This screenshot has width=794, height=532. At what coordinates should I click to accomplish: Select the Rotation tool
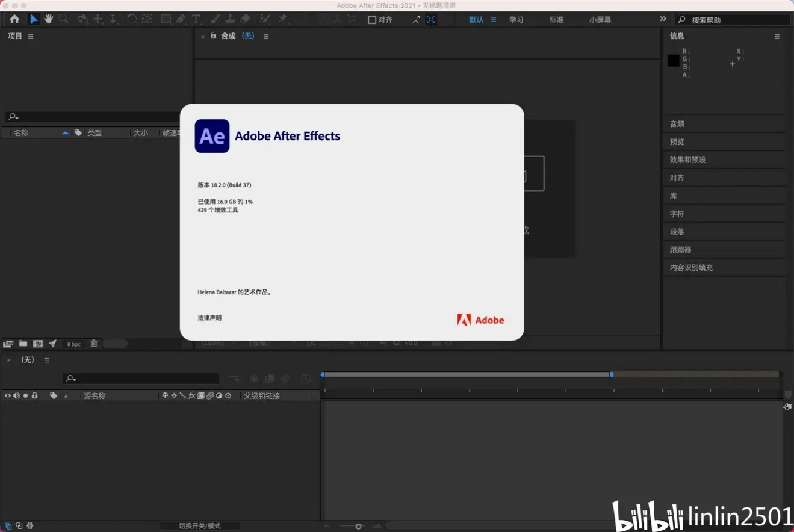click(x=131, y=19)
